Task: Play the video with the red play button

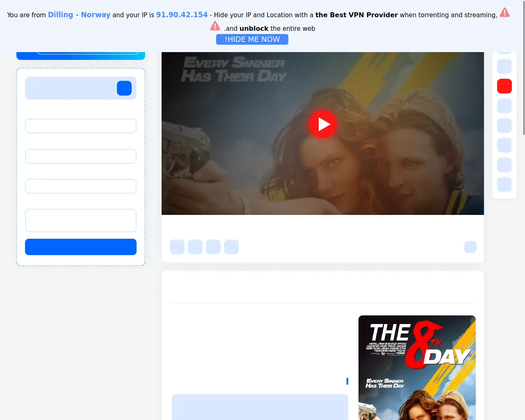Action: (x=323, y=124)
